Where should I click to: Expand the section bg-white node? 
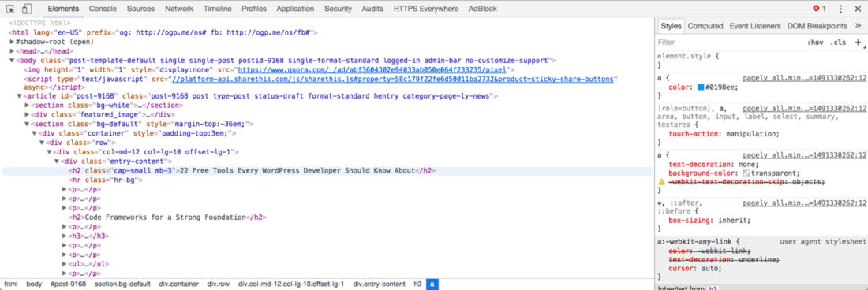point(27,105)
